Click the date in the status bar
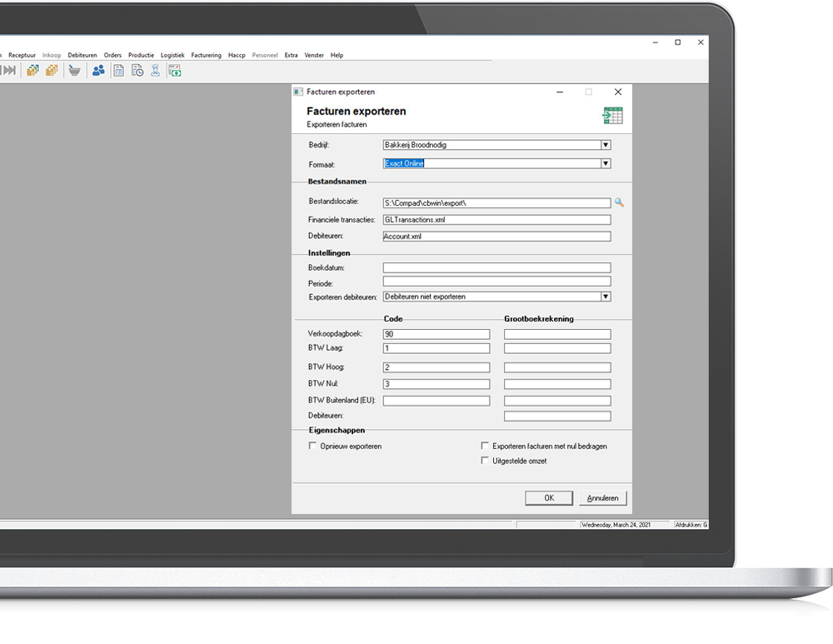The height and width of the screenshot is (644, 833). click(x=616, y=525)
